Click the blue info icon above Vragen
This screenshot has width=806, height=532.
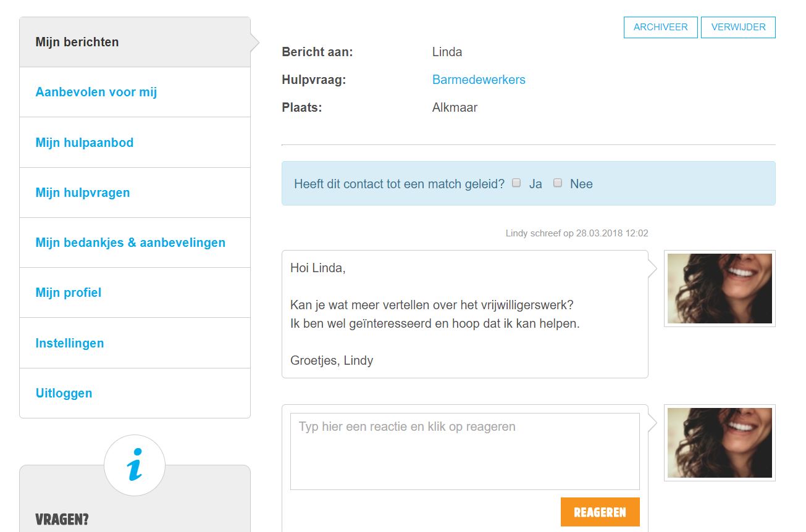tap(135, 465)
